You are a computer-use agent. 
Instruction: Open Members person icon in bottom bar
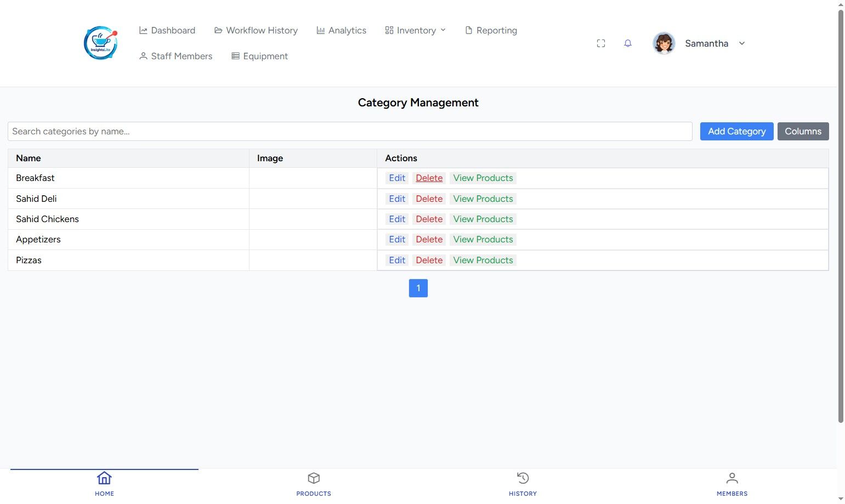(x=732, y=478)
